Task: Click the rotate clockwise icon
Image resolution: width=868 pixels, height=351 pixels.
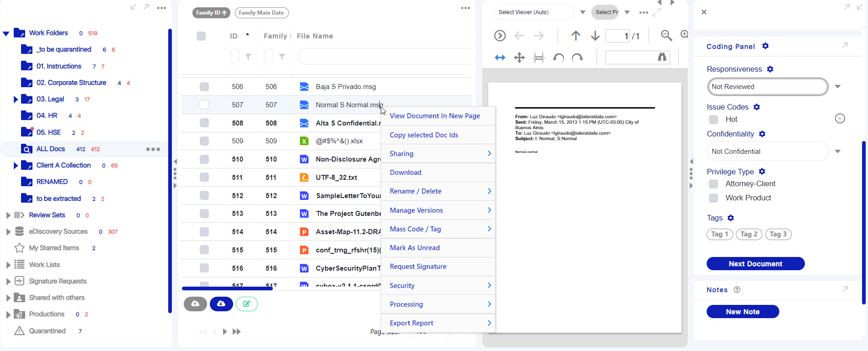Action: click(578, 58)
